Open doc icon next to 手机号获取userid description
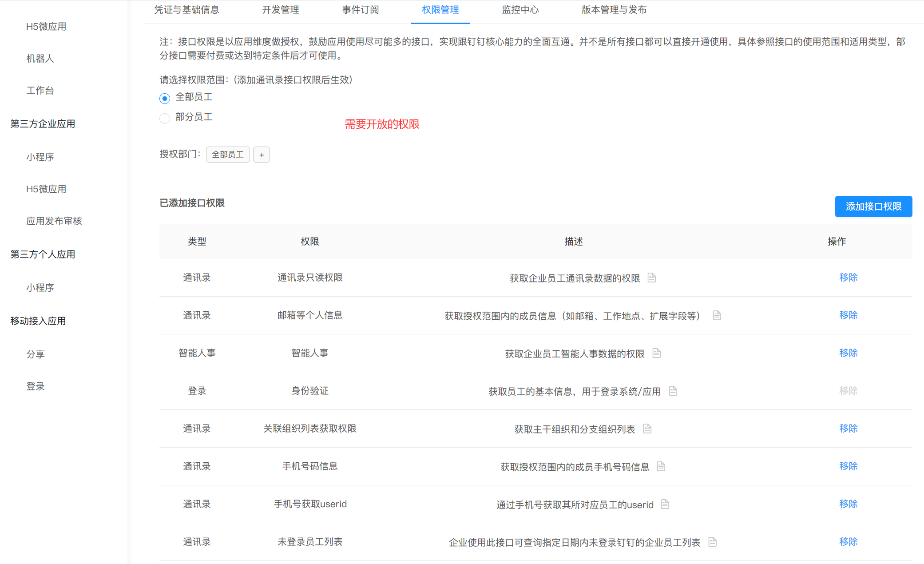This screenshot has width=924, height=564. click(x=665, y=504)
